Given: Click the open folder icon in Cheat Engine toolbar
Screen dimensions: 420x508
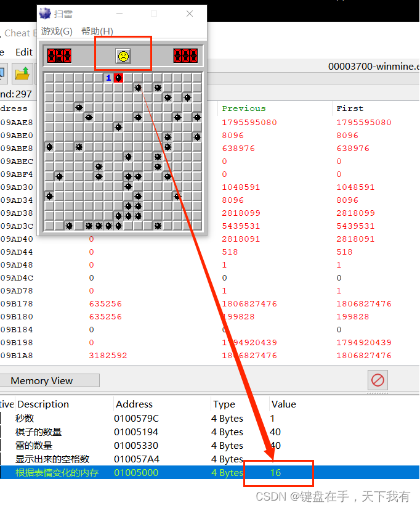Looking at the screenshot, I should pyautogui.click(x=22, y=73).
